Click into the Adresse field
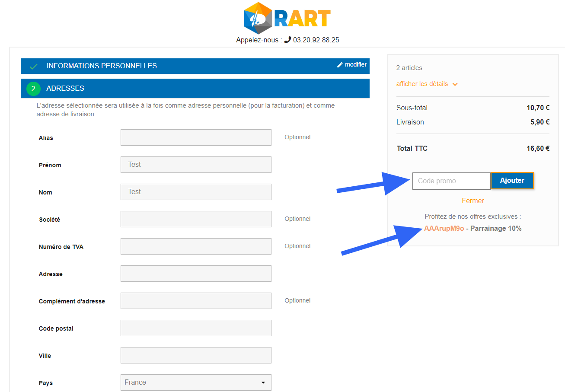Viewport: 565px width, 392px height. 196,274
